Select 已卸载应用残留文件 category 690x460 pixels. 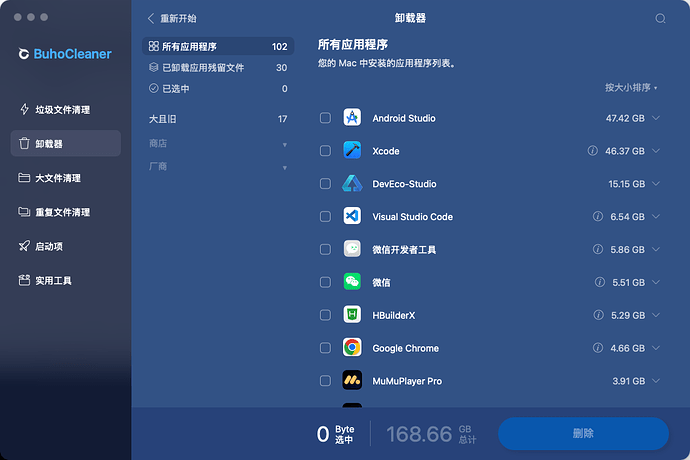(218, 67)
